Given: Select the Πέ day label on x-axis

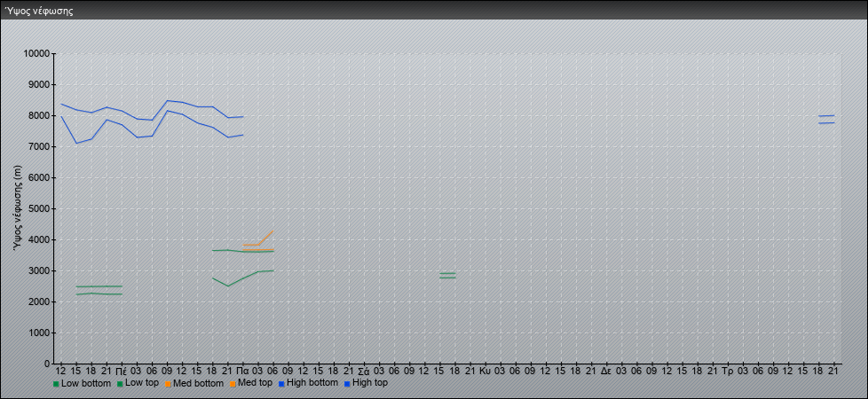Looking at the screenshot, I should pos(122,370).
